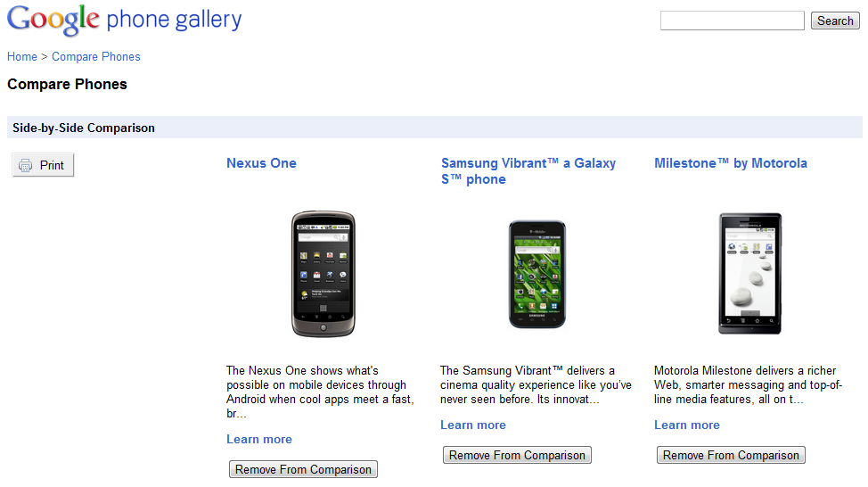The image size is (868, 487).
Task: Remove Motorola Milestone from comparison
Action: pos(731,455)
